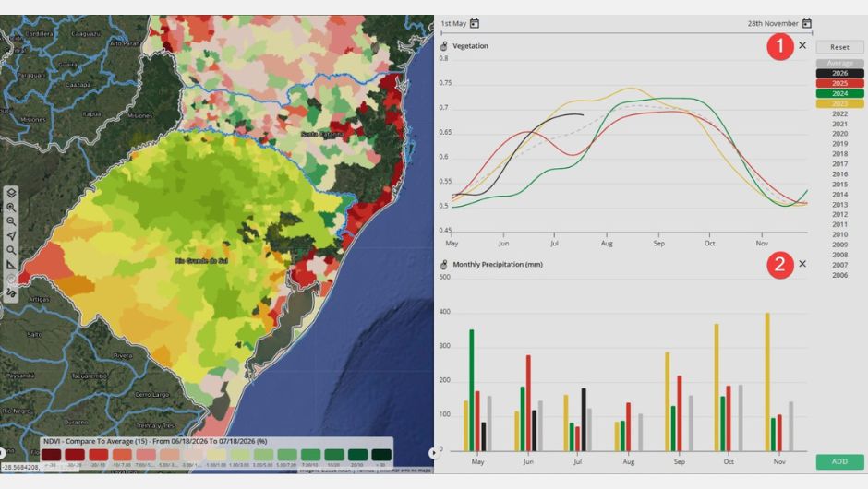Toggle the 2026 series
The image size is (868, 489).
[839, 73]
